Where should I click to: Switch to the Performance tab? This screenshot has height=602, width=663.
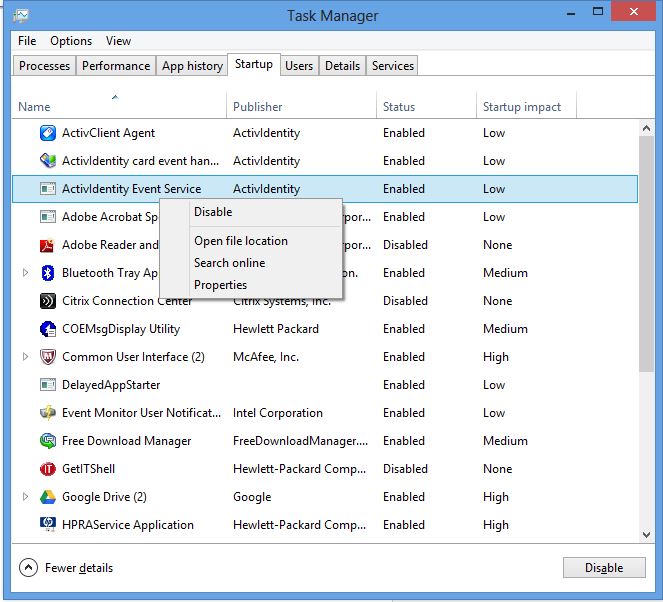(116, 66)
